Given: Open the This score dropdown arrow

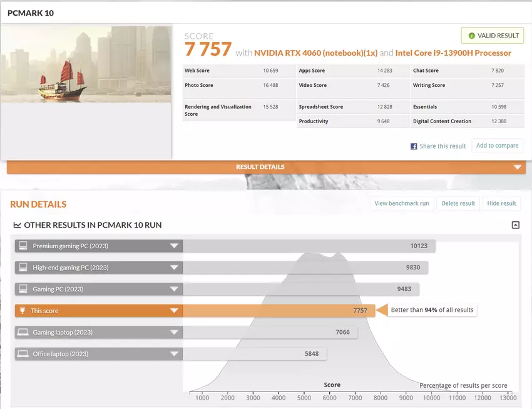Looking at the screenshot, I should tap(174, 311).
